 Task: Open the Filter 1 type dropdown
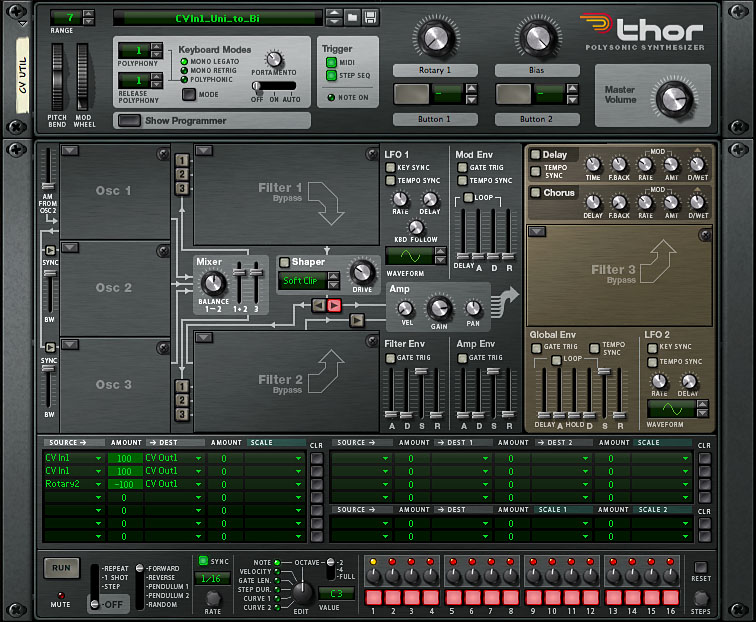(x=203, y=151)
